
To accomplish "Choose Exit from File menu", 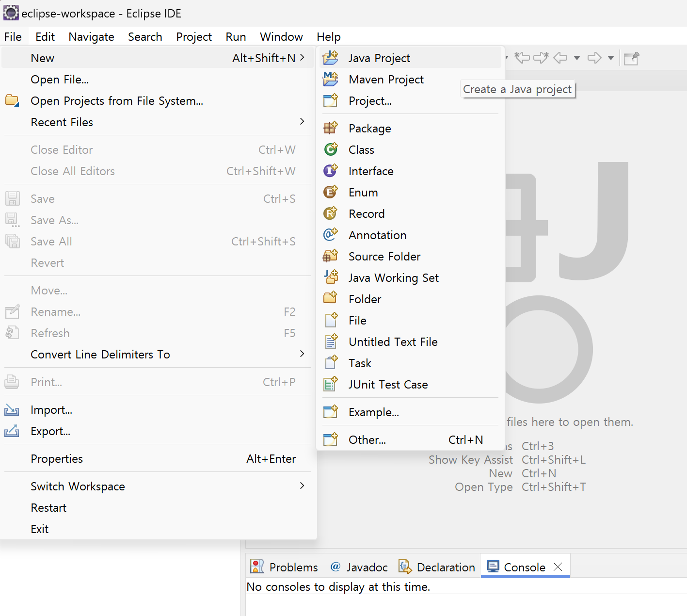I will click(158, 529).
